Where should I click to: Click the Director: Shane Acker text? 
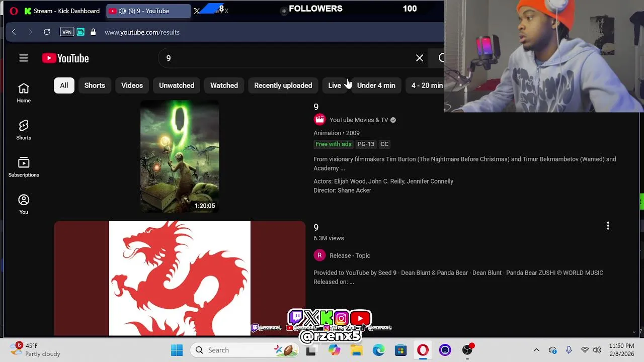point(343,191)
